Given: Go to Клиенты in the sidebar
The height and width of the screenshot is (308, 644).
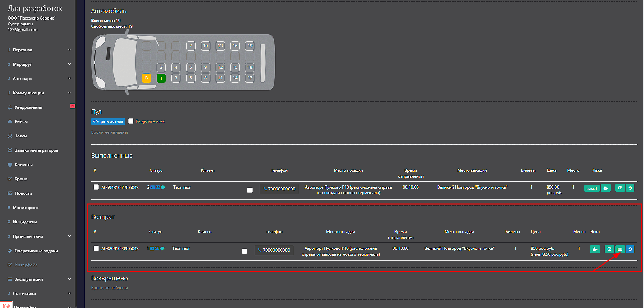Looking at the screenshot, I should pos(24,165).
